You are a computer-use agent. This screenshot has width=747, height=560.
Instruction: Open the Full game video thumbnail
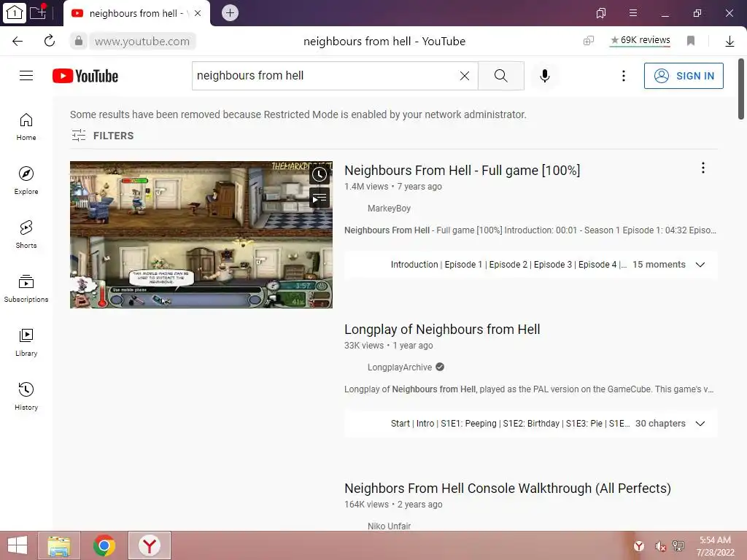tap(201, 235)
